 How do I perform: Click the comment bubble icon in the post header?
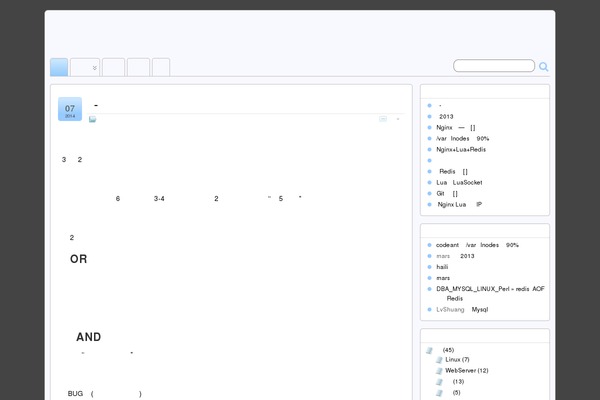click(x=383, y=119)
